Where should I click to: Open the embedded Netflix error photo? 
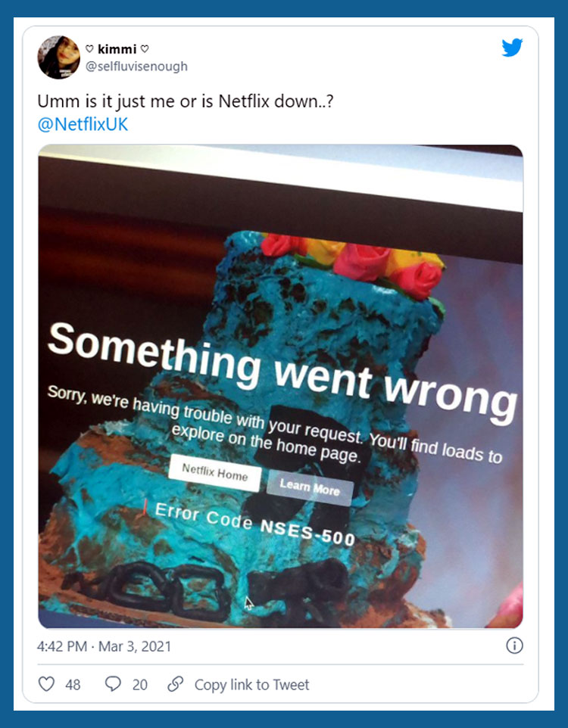[280, 386]
